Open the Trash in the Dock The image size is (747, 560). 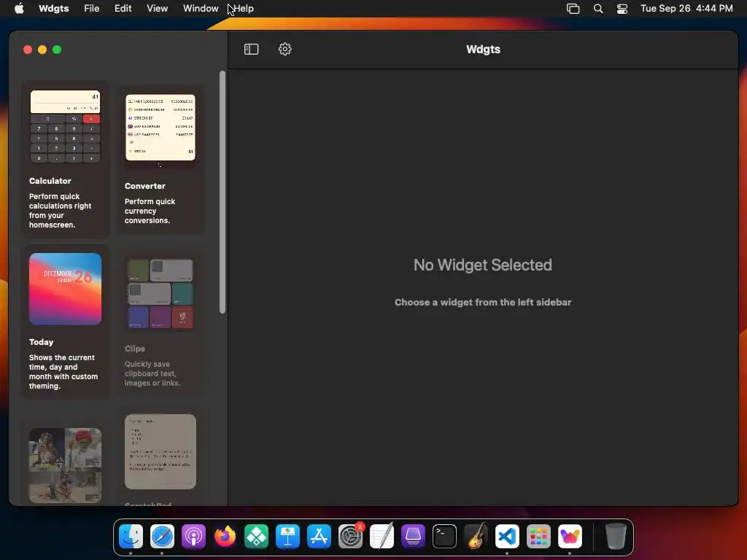pos(616,536)
